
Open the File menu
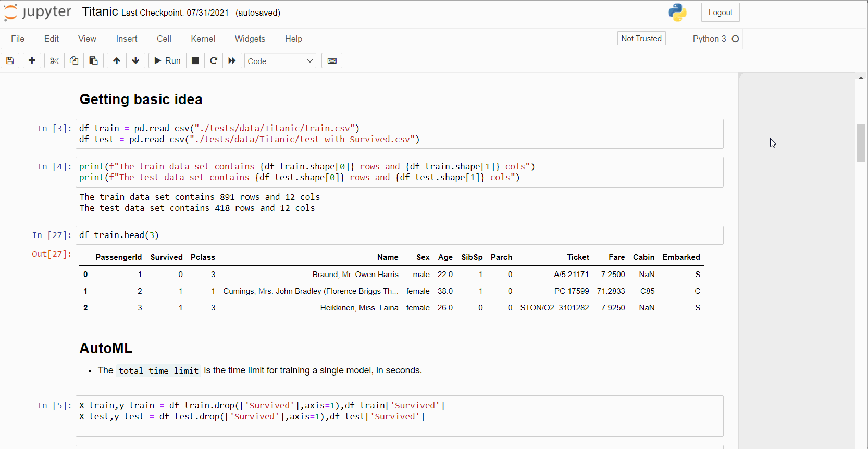(x=18, y=39)
